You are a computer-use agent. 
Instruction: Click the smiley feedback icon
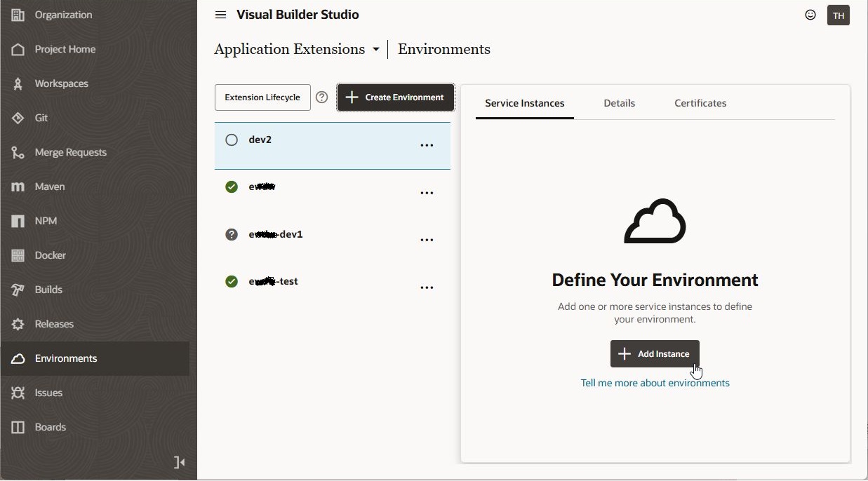[x=810, y=15]
